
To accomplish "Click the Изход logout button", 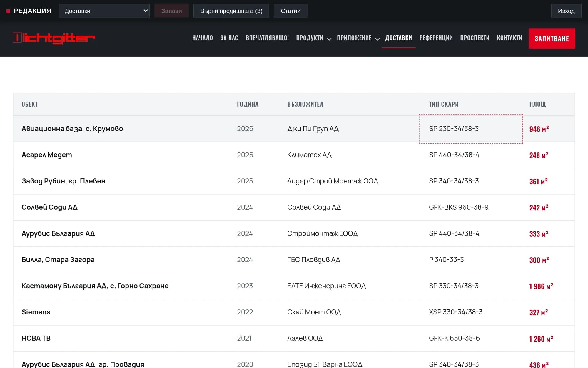I will pos(566,11).
